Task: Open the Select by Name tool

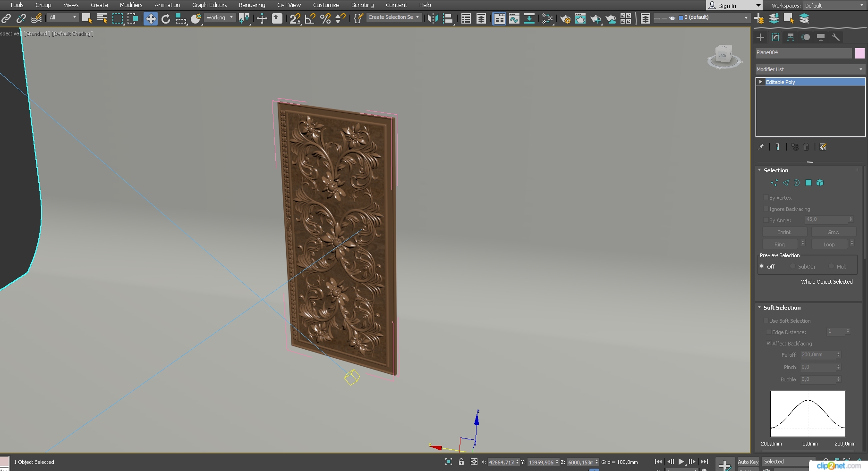Action: [102, 18]
